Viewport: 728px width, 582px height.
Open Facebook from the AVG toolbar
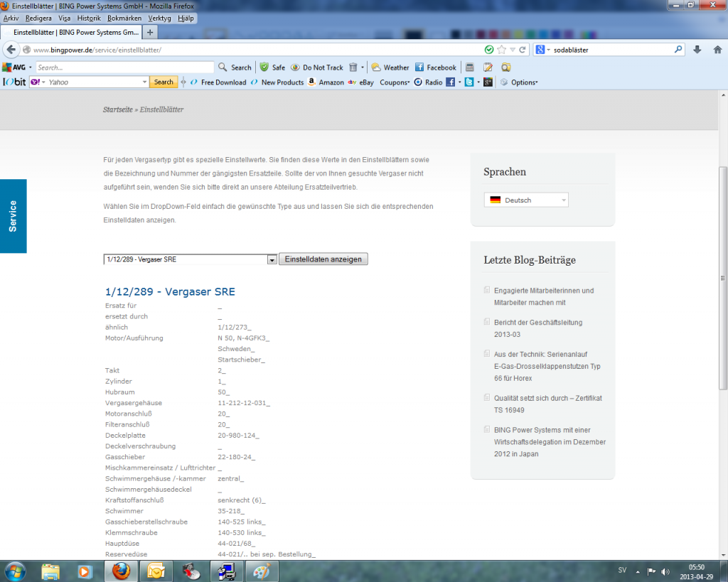435,68
